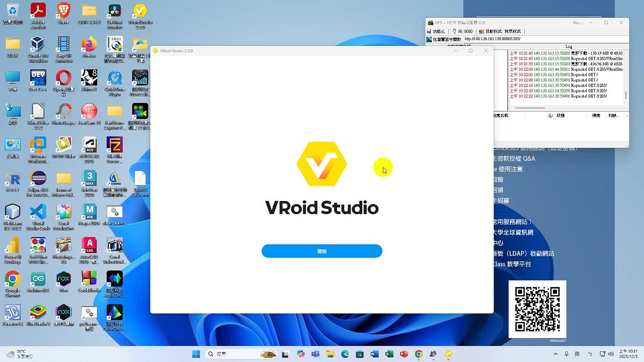Viewport: 644px width, 362px height.
Task: Open Visual Studio Code desktop shortcut
Action: (38, 215)
